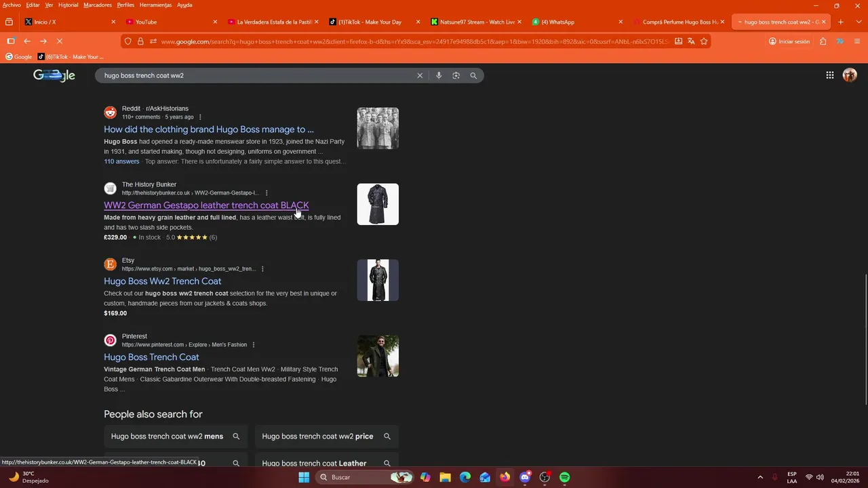This screenshot has width=868, height=488.
Task: Click 'Iniciar sesión' sign-in button
Action: tap(789, 41)
